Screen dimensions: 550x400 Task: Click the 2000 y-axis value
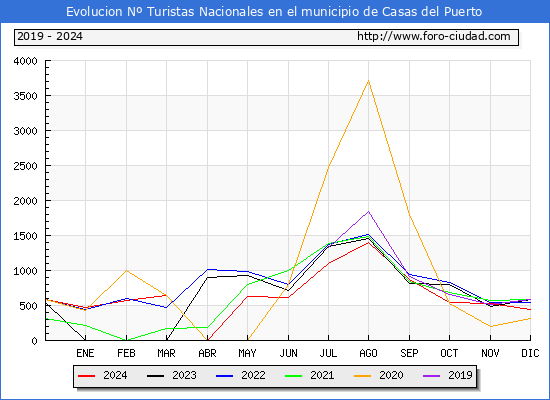click(x=25, y=201)
